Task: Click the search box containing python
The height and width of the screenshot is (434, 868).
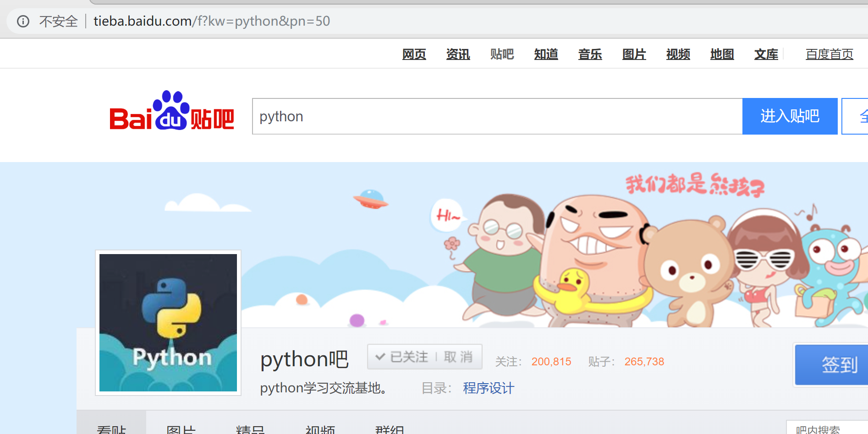Action: 497,116
